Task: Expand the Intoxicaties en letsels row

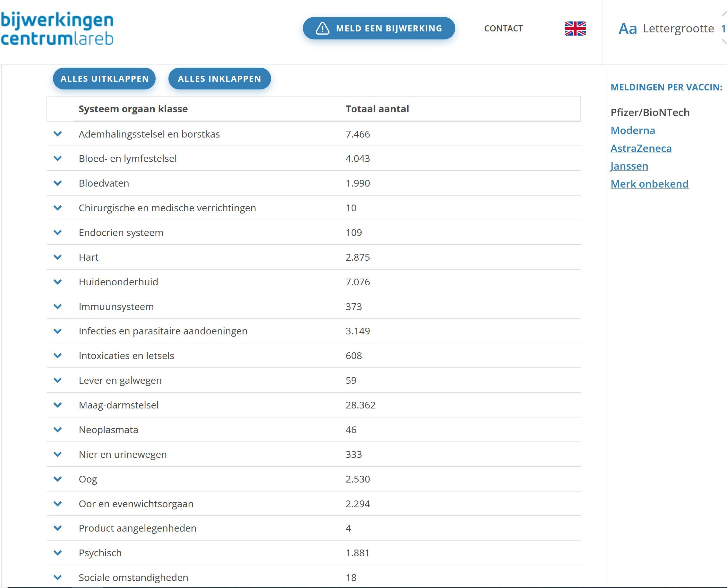Action: tap(58, 355)
